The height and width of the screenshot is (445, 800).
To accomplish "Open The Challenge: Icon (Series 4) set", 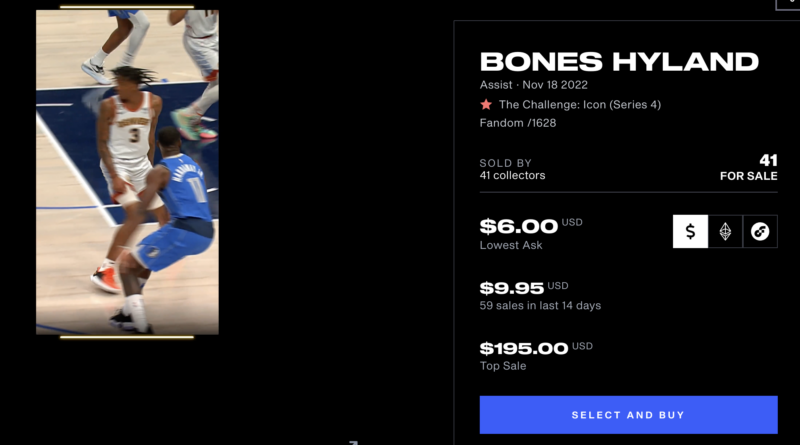I will pyautogui.click(x=579, y=104).
